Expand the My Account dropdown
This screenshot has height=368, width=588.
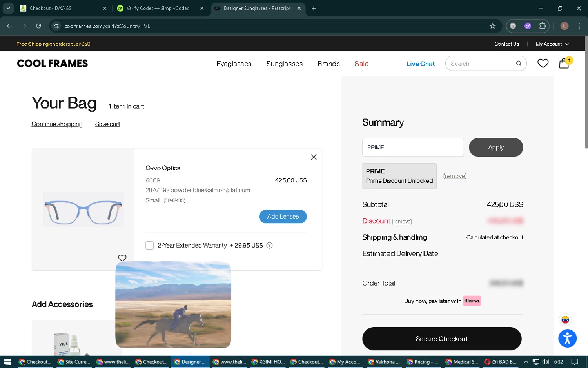pyautogui.click(x=552, y=44)
